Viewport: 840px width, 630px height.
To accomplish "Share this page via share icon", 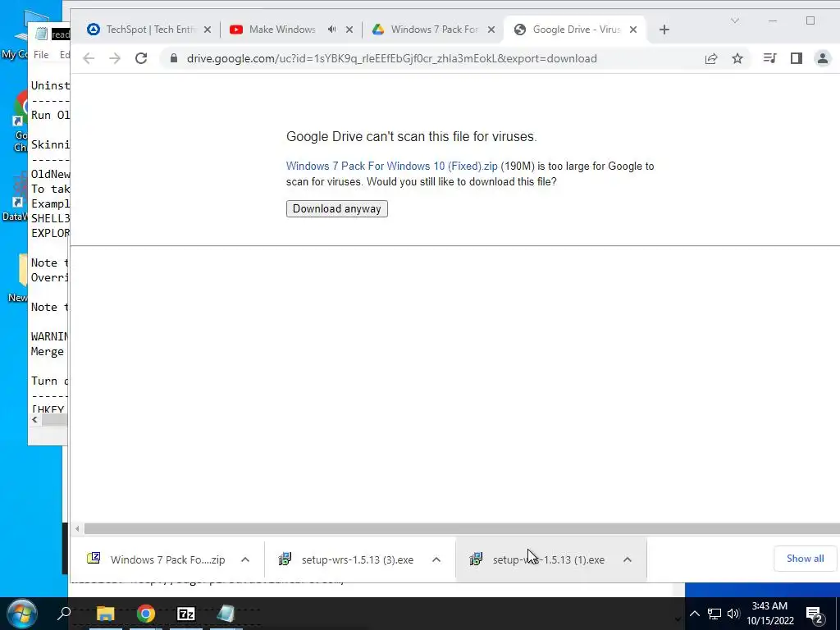I will pyautogui.click(x=711, y=58).
